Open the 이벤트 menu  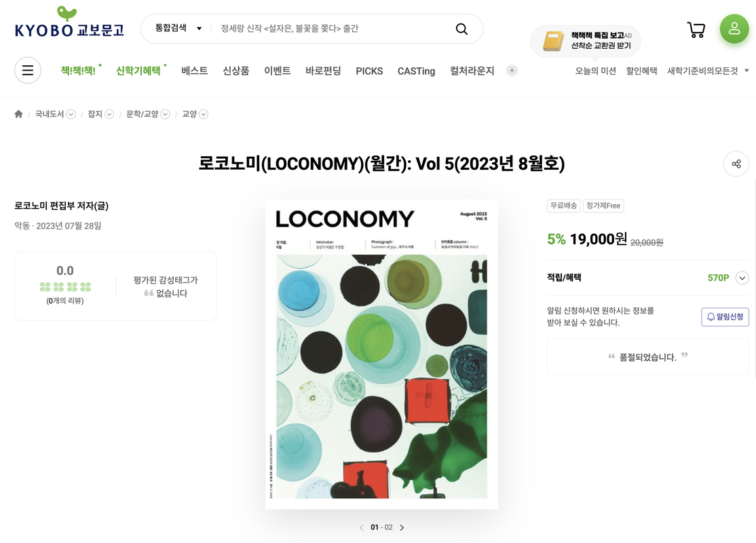coord(278,71)
